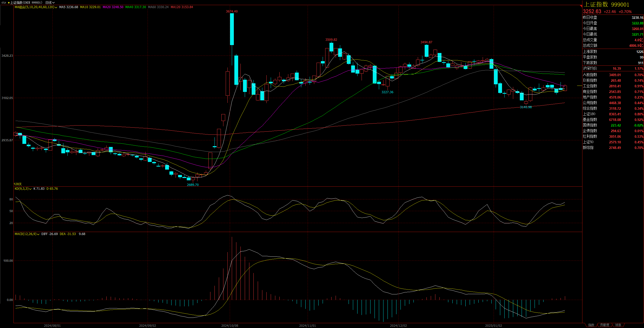Viewport: 644px width, 328px height.
Task: Click the 2689.70 low price marker
Action: [193, 185]
